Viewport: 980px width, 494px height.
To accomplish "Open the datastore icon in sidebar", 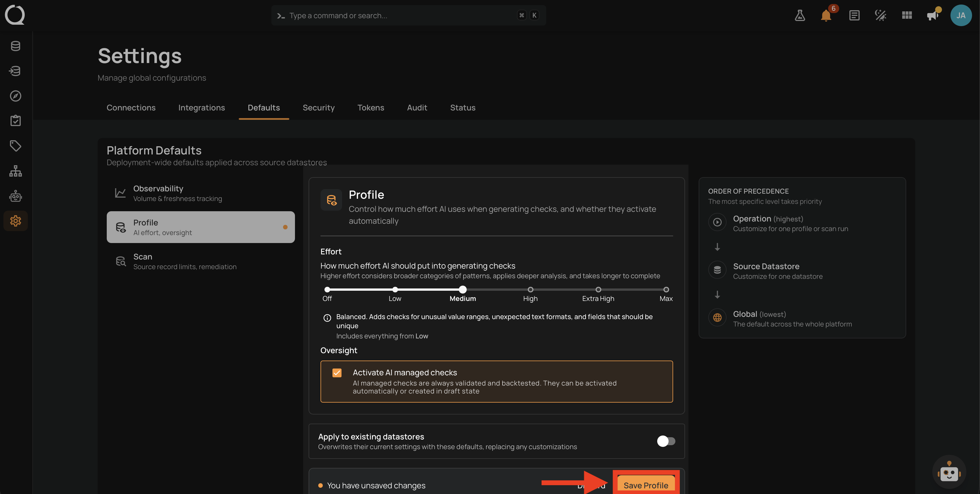I will click(x=16, y=46).
